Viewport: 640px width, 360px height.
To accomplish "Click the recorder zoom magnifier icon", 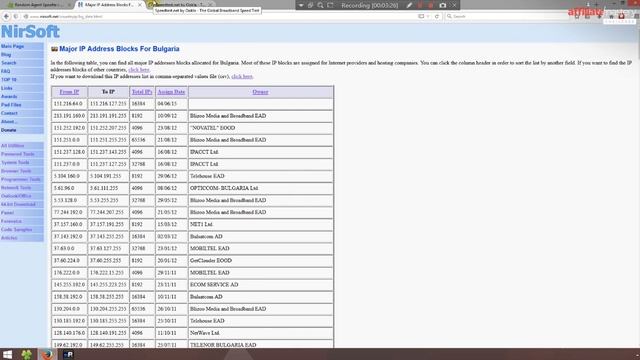I will [x=320, y=5].
